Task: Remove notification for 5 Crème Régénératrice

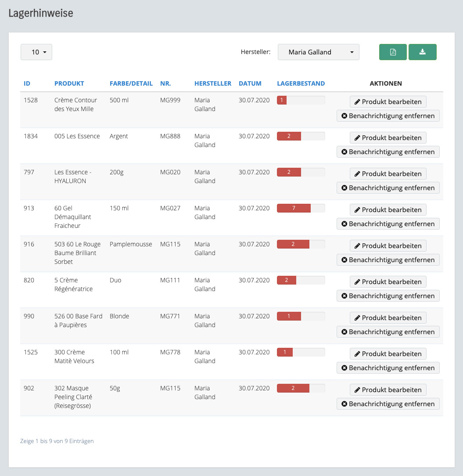Action: 388,296
